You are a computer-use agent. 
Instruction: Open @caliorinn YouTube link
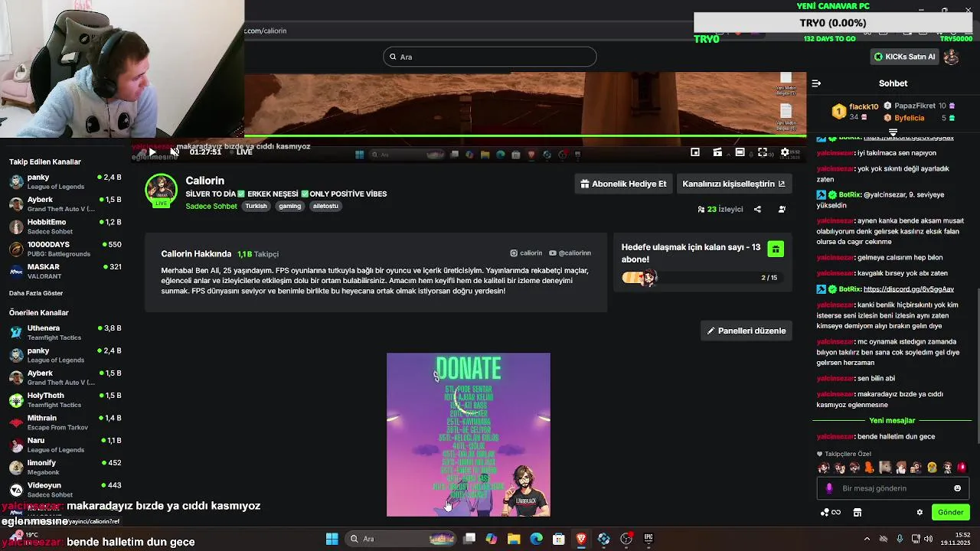570,253
